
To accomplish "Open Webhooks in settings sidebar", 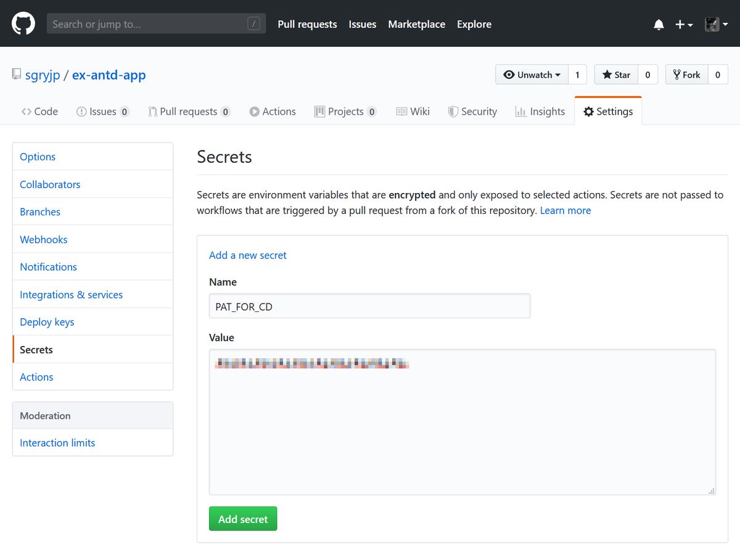I will (x=92, y=239).
